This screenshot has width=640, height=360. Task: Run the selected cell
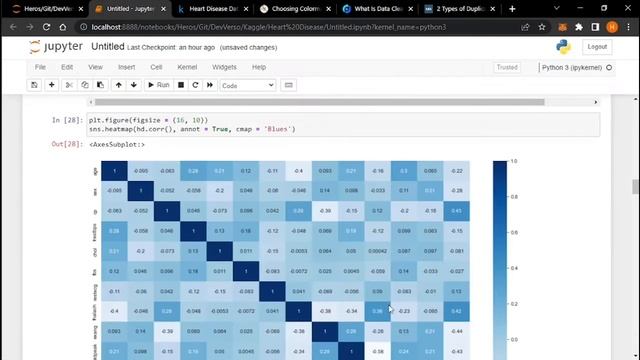tap(158, 85)
